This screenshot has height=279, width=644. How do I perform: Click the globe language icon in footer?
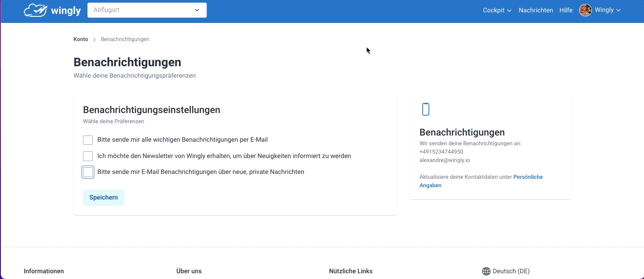pos(486,271)
